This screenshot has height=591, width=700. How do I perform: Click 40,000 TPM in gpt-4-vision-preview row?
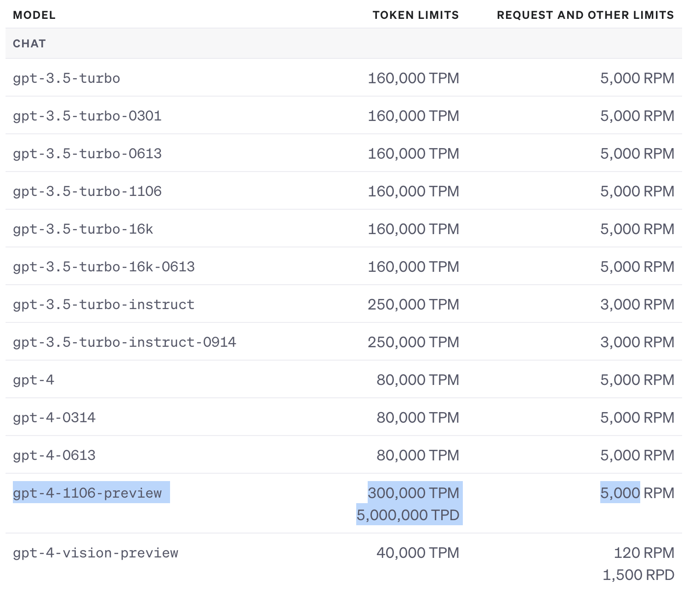418,553
